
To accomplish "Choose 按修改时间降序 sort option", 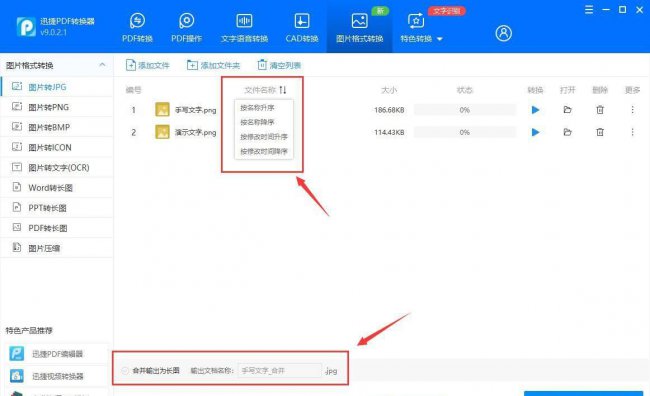I will (x=264, y=151).
